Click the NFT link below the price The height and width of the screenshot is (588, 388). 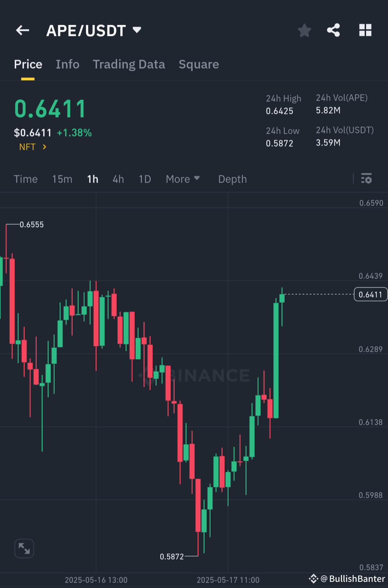coord(27,147)
